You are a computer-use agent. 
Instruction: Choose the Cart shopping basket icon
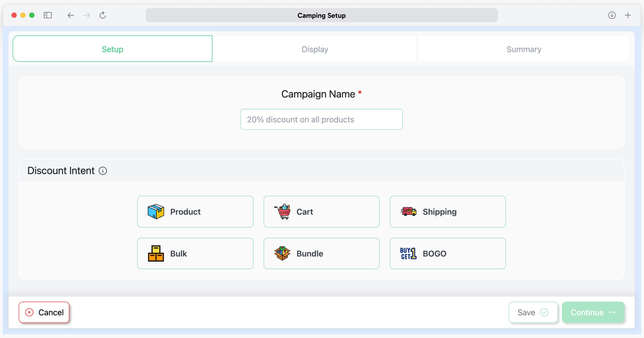point(282,211)
